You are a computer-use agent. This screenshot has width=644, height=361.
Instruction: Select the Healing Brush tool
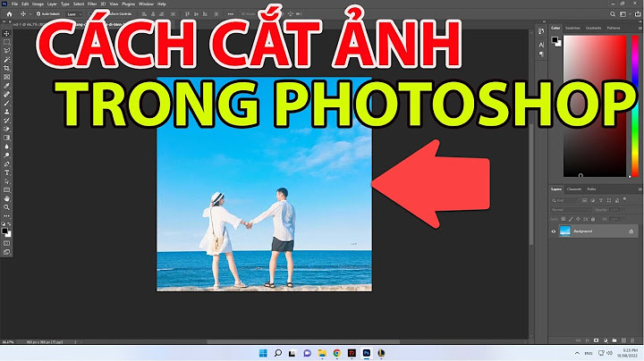(6, 95)
